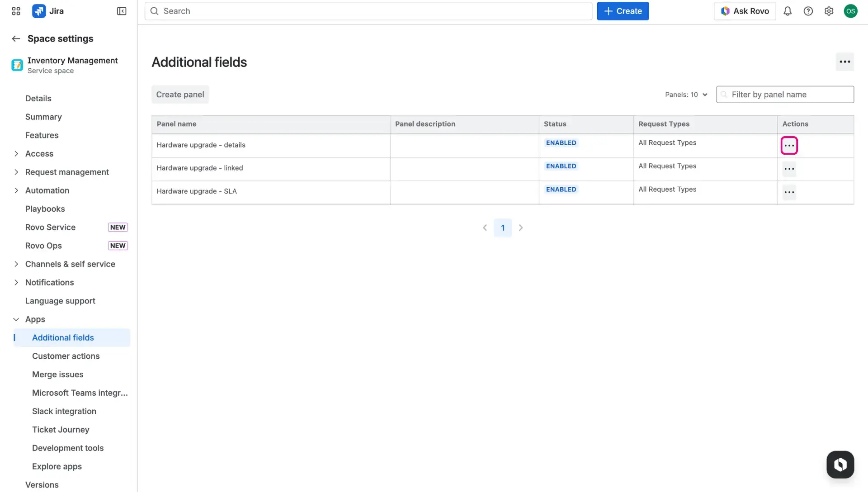The height and width of the screenshot is (493, 868).
Task: Collapse the Apps section
Action: [16, 319]
